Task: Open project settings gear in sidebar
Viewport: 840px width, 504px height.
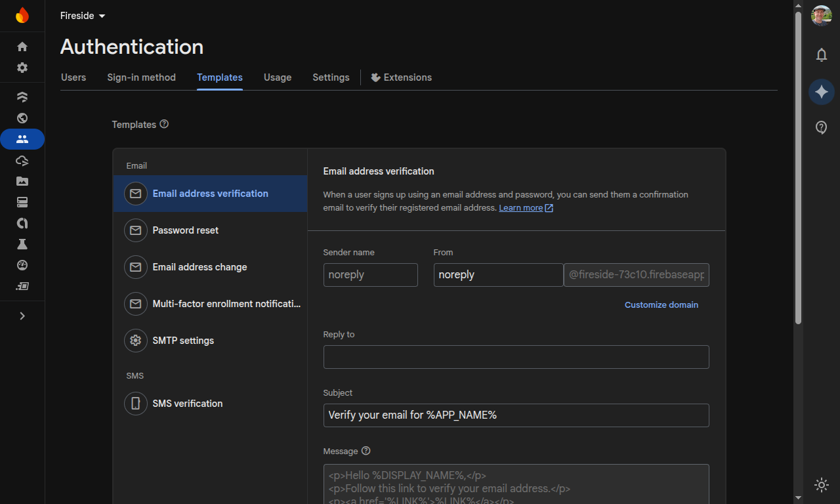Action: click(22, 68)
